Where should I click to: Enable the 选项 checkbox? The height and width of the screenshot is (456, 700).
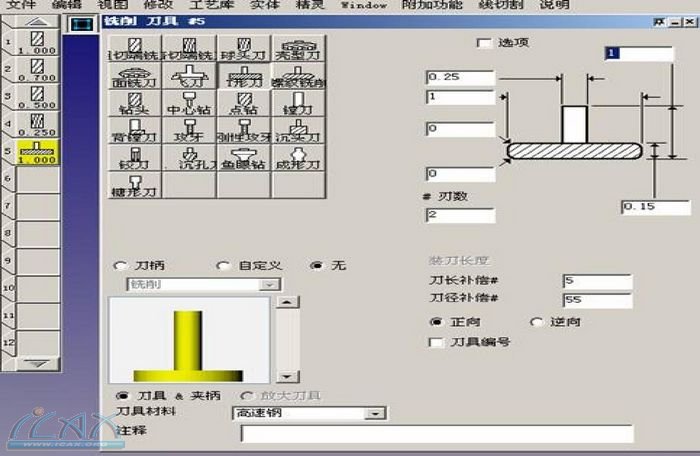pos(486,43)
